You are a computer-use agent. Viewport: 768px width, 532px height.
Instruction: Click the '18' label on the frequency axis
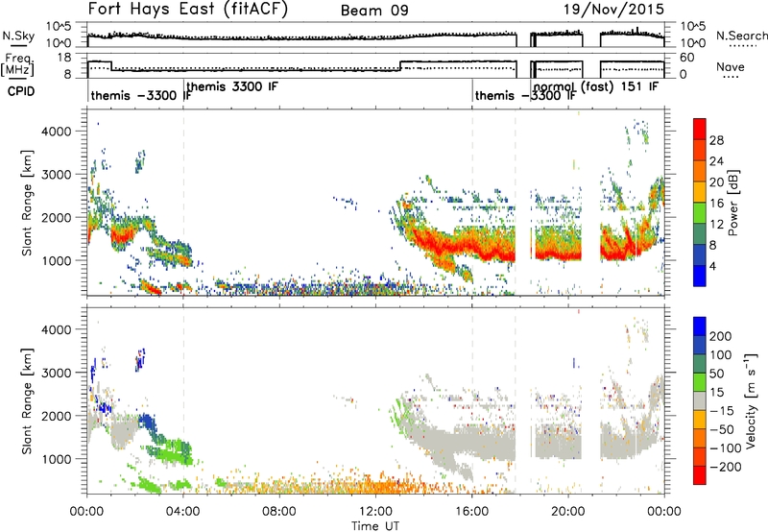tap(64, 58)
